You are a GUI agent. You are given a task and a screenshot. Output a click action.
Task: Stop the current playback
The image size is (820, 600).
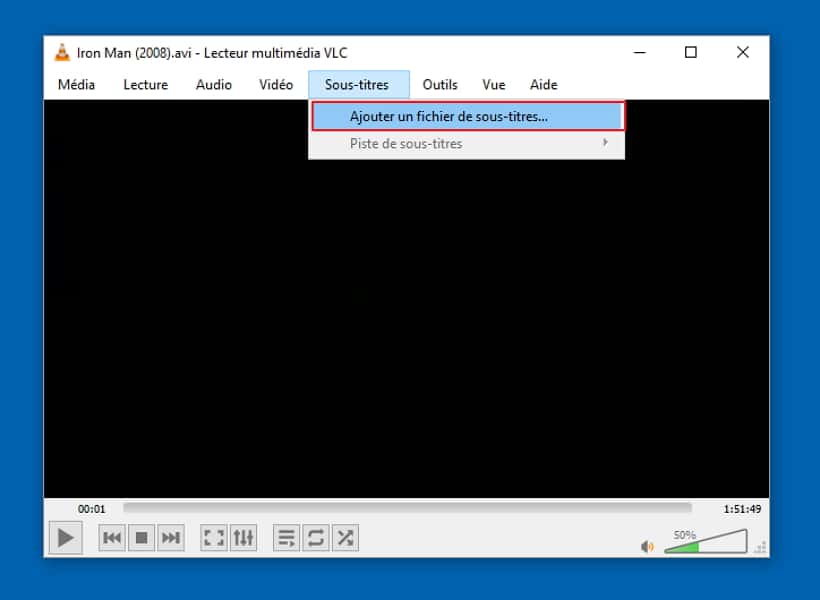pos(141,537)
